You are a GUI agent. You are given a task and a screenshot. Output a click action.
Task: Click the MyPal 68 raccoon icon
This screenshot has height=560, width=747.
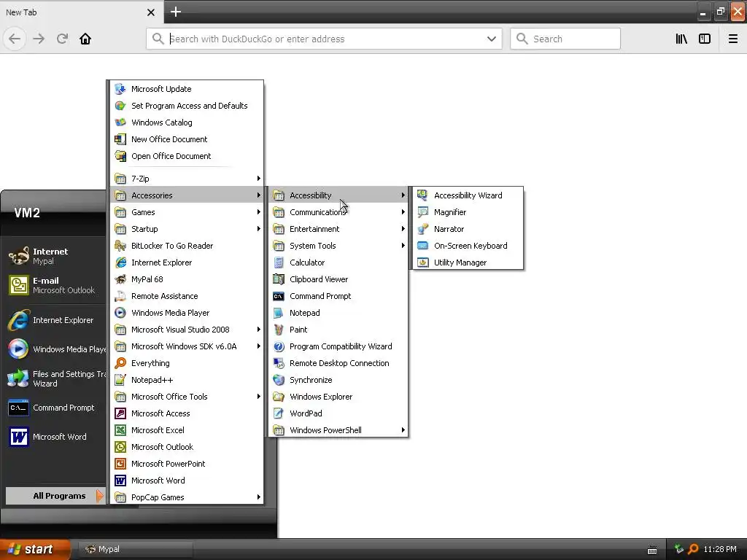coord(120,279)
